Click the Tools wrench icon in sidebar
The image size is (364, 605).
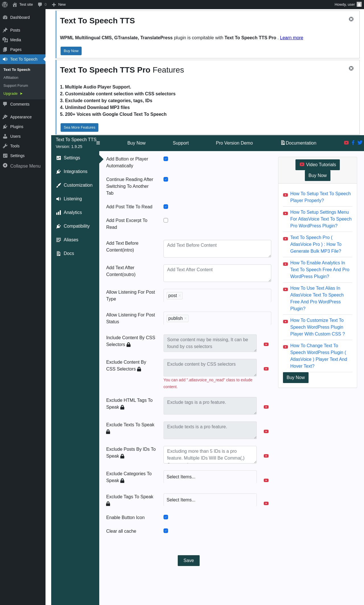tap(5, 146)
